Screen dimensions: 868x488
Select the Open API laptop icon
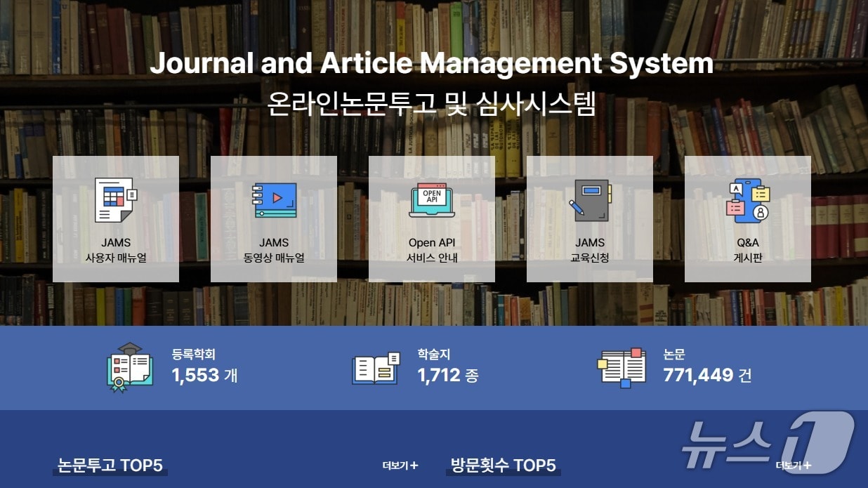(x=431, y=199)
